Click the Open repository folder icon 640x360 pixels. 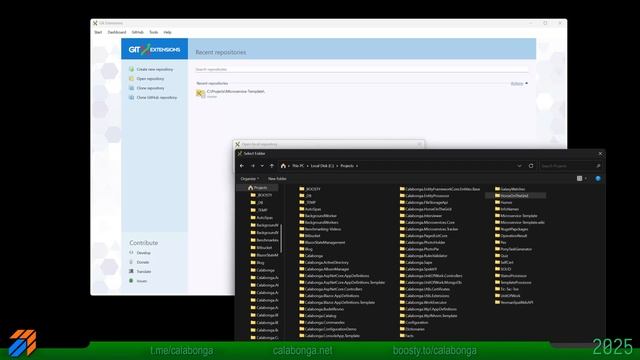(x=131, y=78)
